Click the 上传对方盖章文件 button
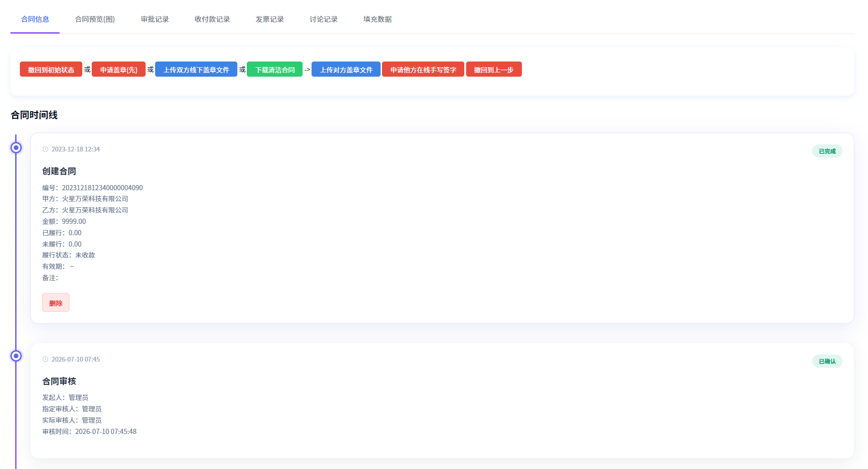Image resolution: width=868 pixels, height=469 pixels. [346, 70]
